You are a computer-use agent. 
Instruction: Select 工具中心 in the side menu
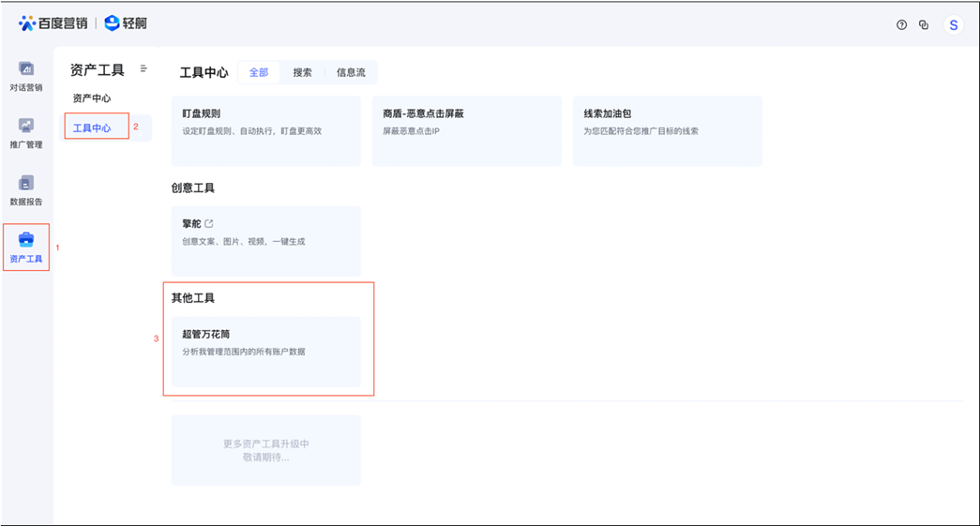click(92, 128)
